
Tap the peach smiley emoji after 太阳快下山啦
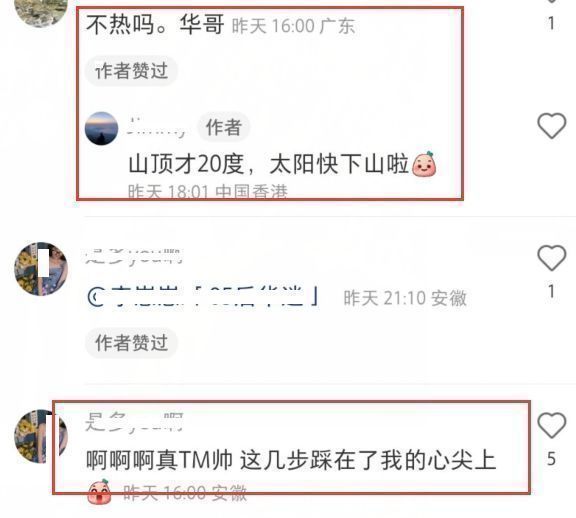coord(424,164)
